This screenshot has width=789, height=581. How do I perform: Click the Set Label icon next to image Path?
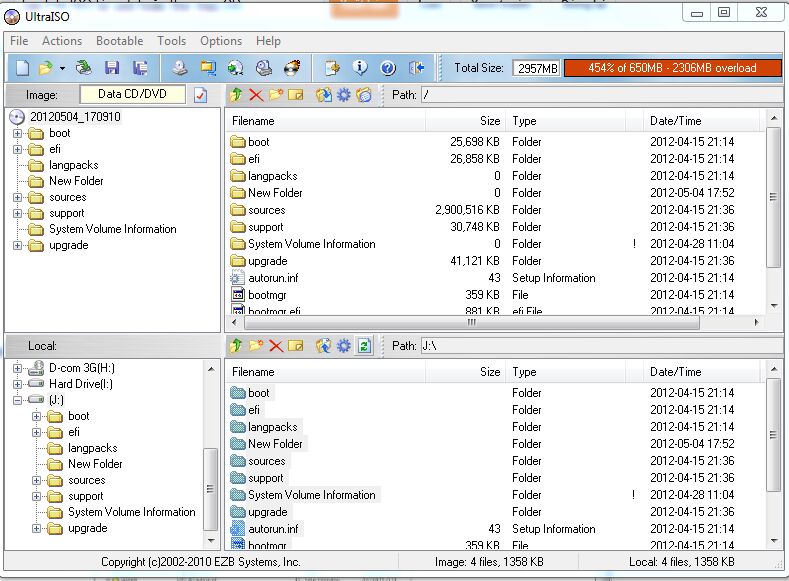click(364, 95)
